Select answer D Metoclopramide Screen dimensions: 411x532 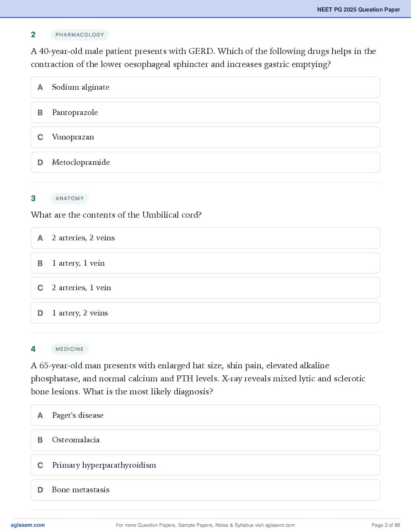(x=205, y=162)
